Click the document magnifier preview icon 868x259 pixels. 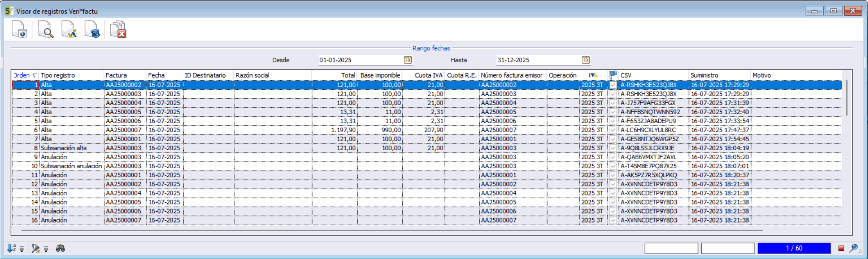(x=46, y=29)
